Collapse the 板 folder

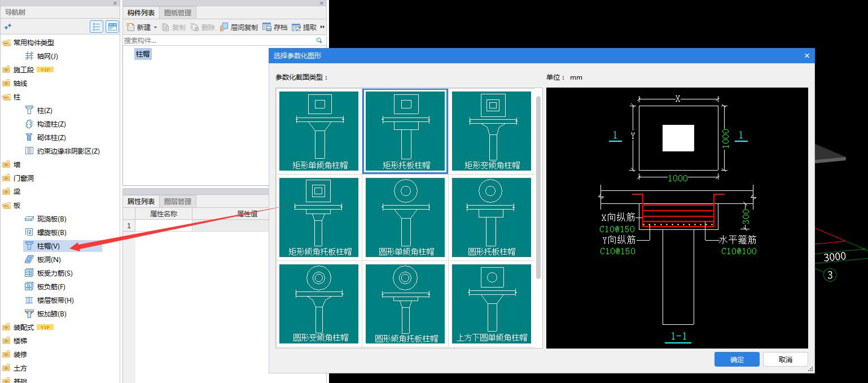click(6, 205)
